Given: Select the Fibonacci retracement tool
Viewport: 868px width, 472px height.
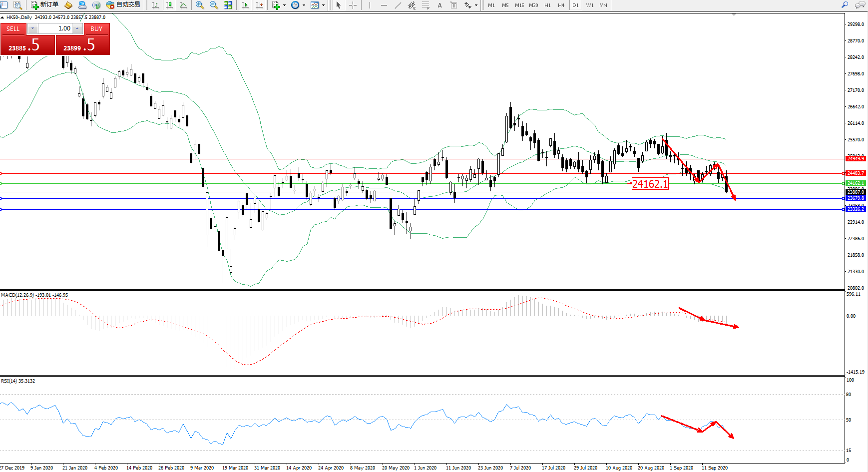Looking at the screenshot, I should (x=426, y=5).
